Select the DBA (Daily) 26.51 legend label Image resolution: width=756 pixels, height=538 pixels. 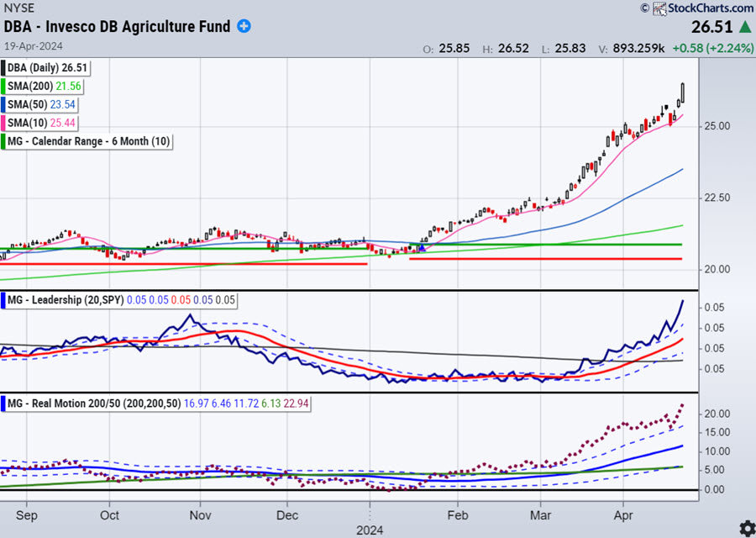tap(49, 68)
